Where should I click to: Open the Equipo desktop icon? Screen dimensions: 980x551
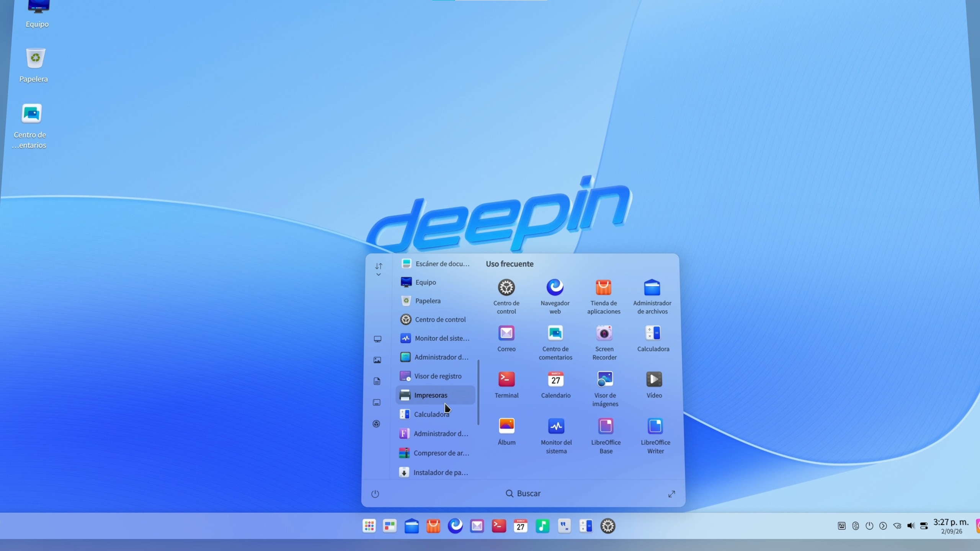(37, 15)
